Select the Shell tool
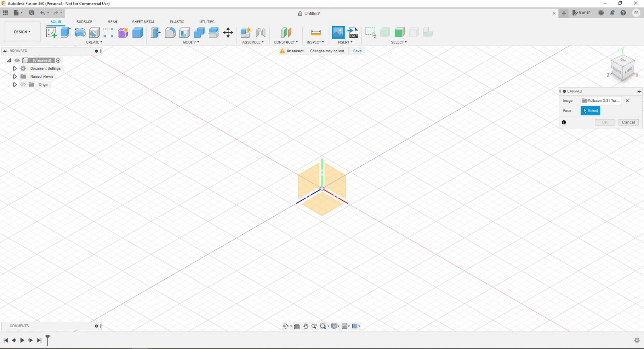The image size is (644, 349). click(x=185, y=33)
